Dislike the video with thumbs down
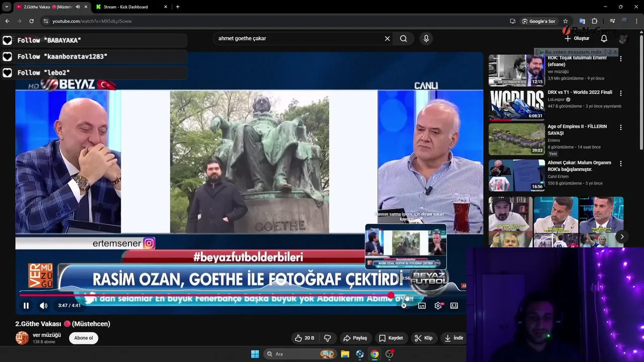The width and height of the screenshot is (644, 362). (328, 338)
